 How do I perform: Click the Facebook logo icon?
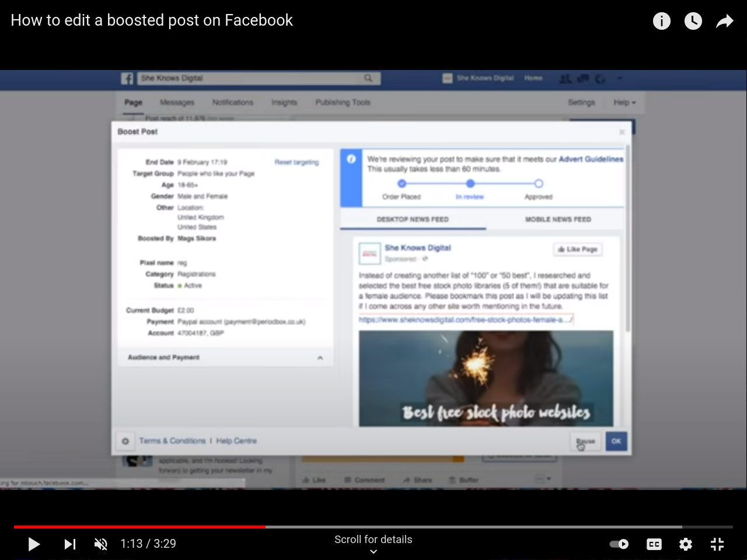127,78
